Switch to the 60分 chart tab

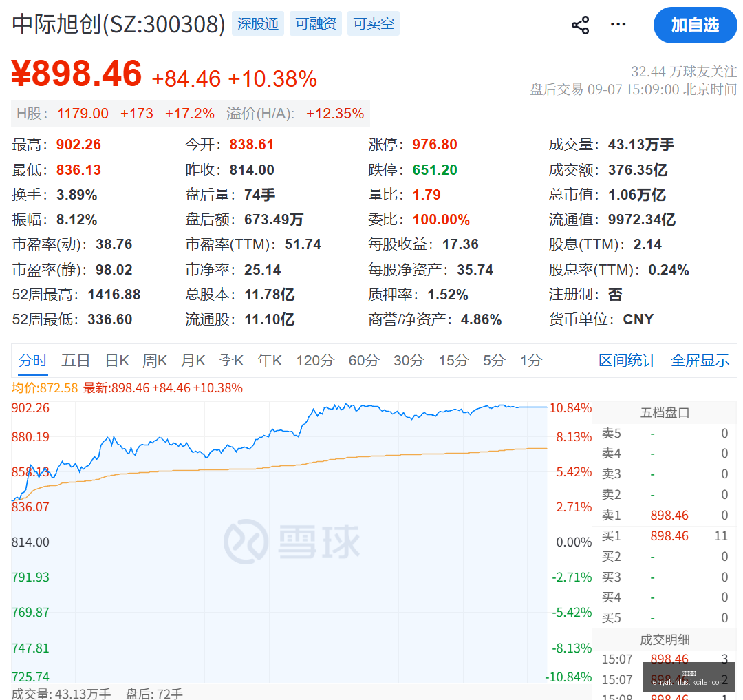pyautogui.click(x=364, y=361)
